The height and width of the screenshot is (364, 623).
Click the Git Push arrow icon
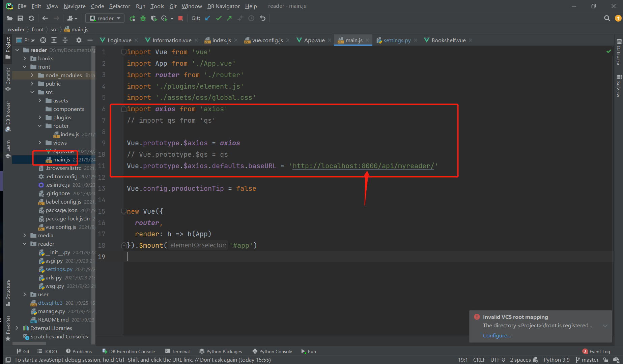[229, 18]
